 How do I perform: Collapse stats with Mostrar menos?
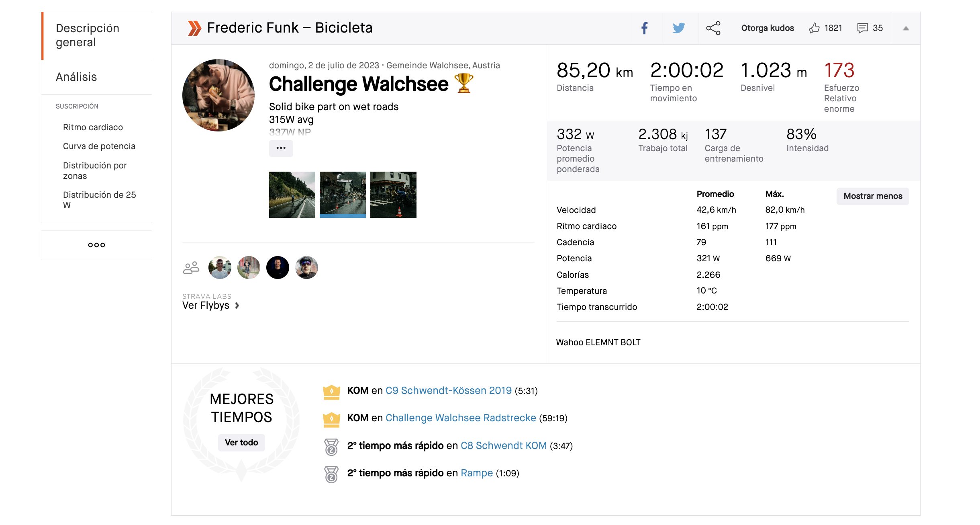[872, 196]
